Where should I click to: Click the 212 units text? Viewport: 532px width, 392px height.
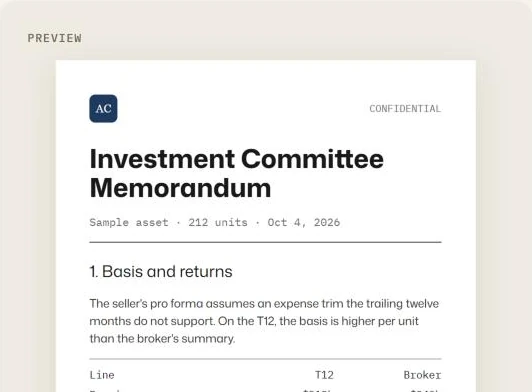pos(218,222)
